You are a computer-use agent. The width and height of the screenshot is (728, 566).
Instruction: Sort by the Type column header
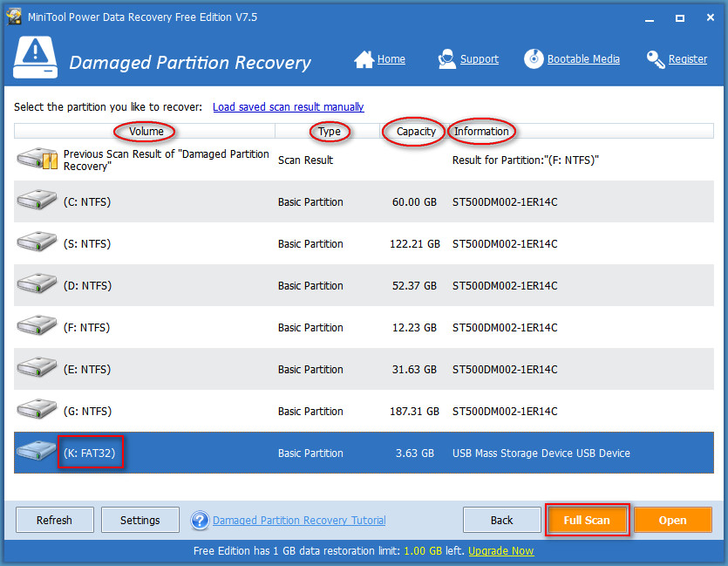pos(329,132)
